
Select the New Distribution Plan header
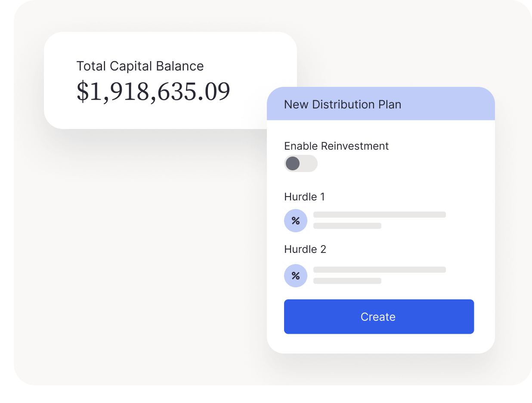coord(381,104)
